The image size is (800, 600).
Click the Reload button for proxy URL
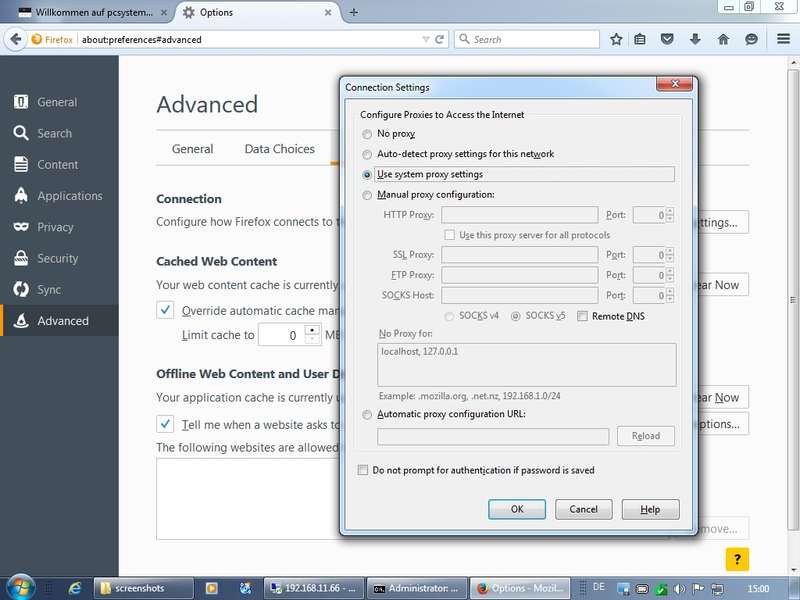pos(646,436)
